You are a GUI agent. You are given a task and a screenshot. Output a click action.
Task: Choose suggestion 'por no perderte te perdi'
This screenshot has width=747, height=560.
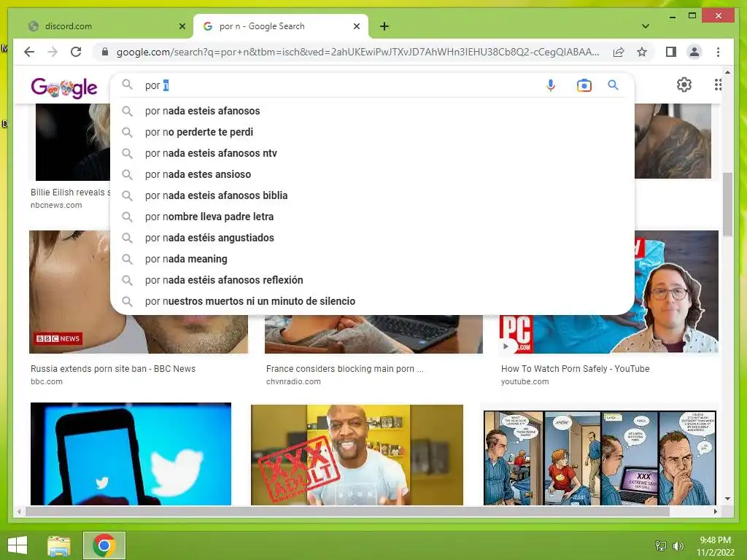371,132
